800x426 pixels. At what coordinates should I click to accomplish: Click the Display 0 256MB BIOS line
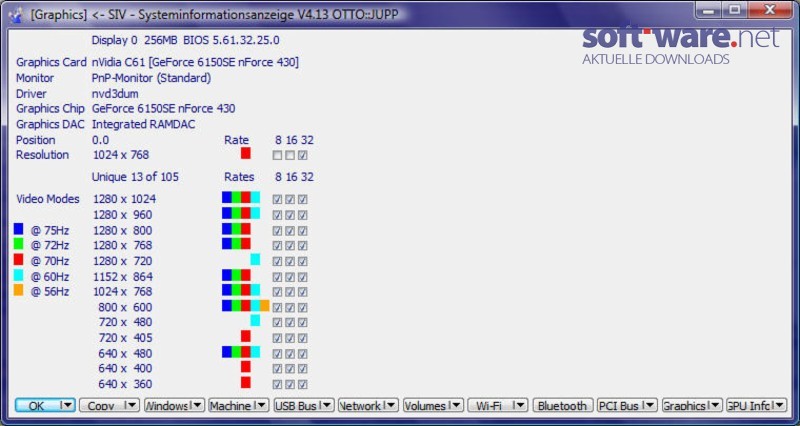tap(185, 40)
